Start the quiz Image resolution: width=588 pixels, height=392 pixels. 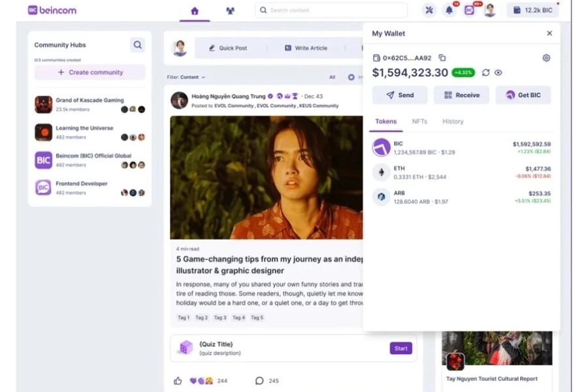[x=401, y=348]
